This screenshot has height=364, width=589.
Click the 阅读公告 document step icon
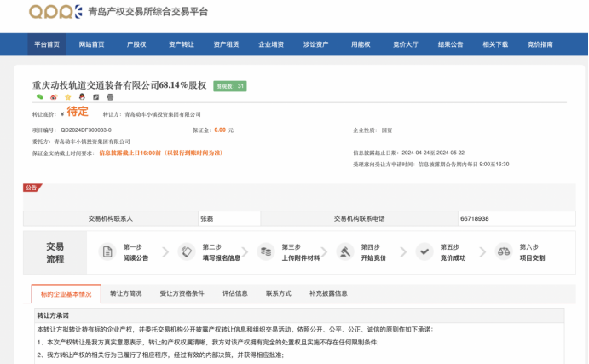pos(107,251)
